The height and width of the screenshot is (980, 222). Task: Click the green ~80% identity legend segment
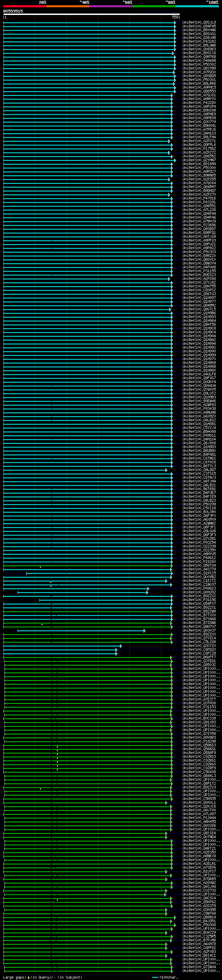(154, 6)
